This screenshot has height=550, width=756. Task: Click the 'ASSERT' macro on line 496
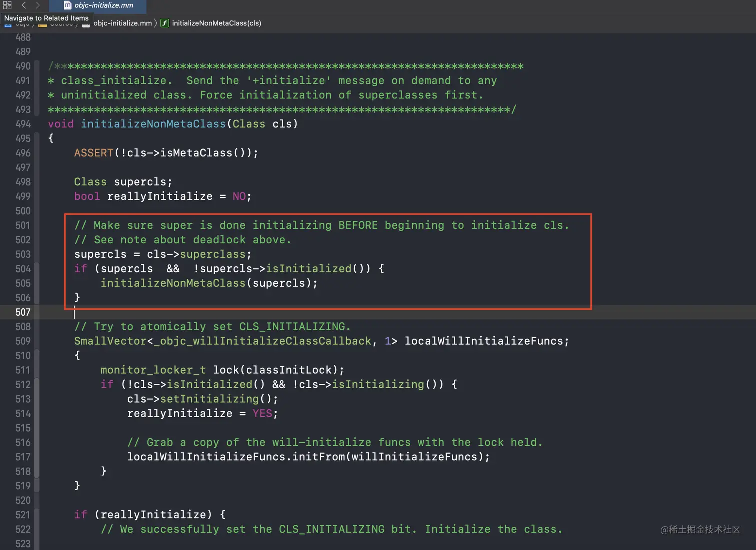point(94,153)
